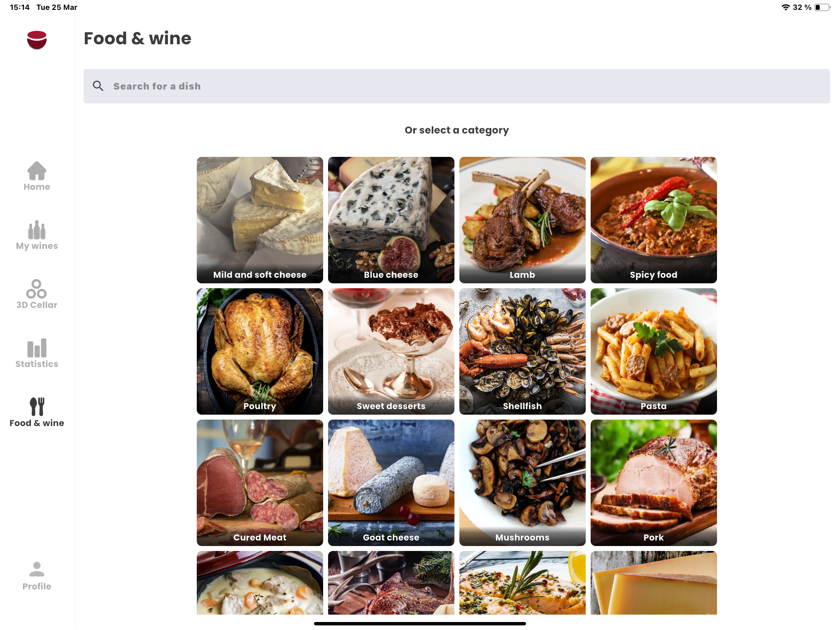View the Statistics bar chart icon
This screenshot has height=630, width=840.
pos(37,348)
